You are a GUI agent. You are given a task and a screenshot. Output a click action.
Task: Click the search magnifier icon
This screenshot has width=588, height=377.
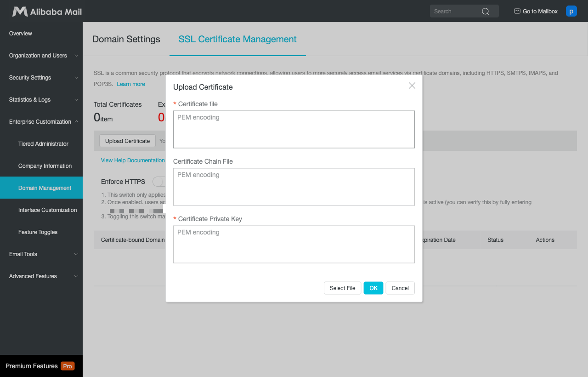485,11
